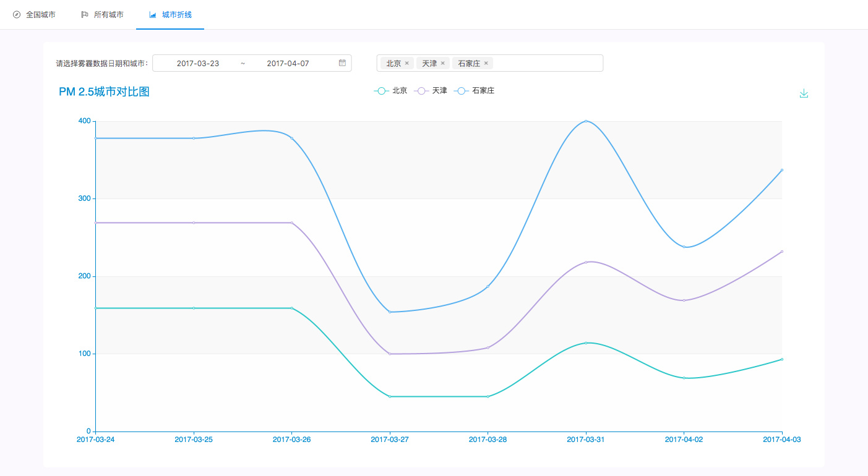Click the 天津 data point on 2017-03-31
Viewport: 868px width, 476px height.
(586, 262)
